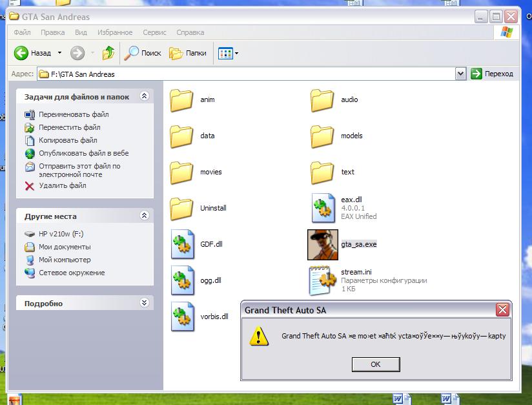Open the Сервис menu

pos(154,32)
